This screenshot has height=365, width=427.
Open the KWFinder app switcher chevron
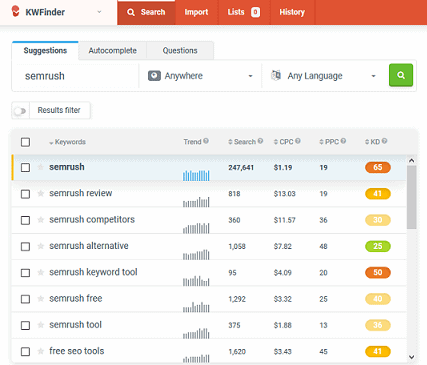[x=99, y=12]
